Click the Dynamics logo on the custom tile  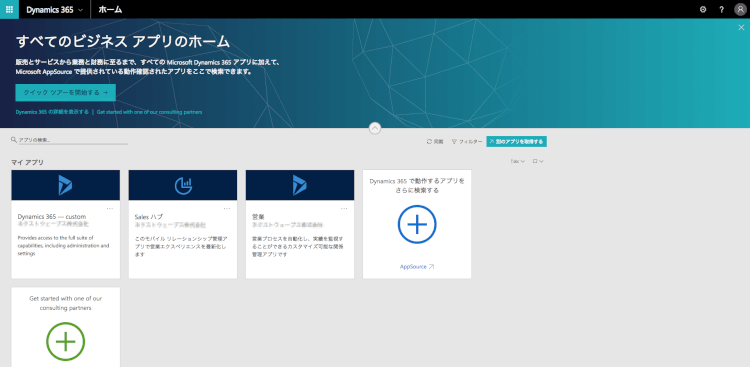tap(65, 185)
